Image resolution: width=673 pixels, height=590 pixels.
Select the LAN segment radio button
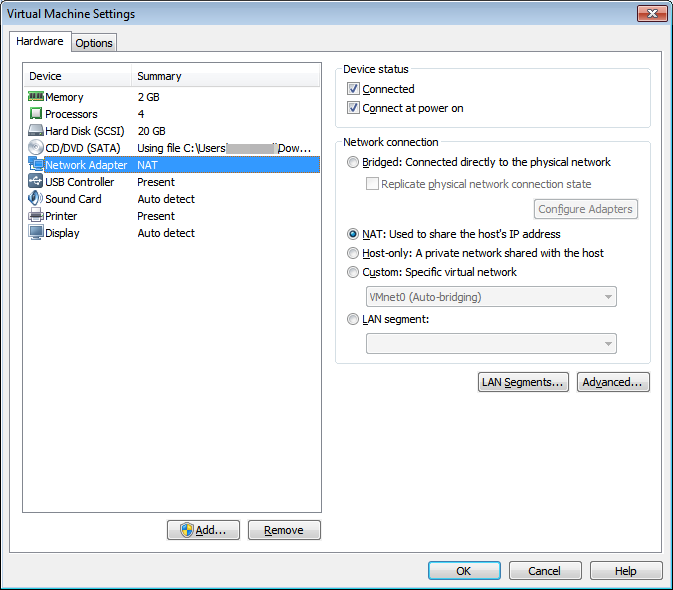352,319
